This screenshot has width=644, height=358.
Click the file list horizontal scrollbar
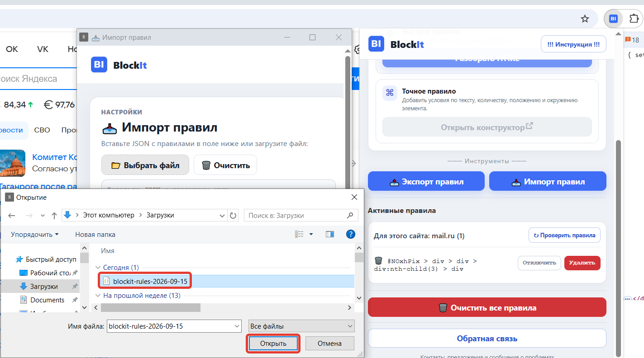(150, 307)
